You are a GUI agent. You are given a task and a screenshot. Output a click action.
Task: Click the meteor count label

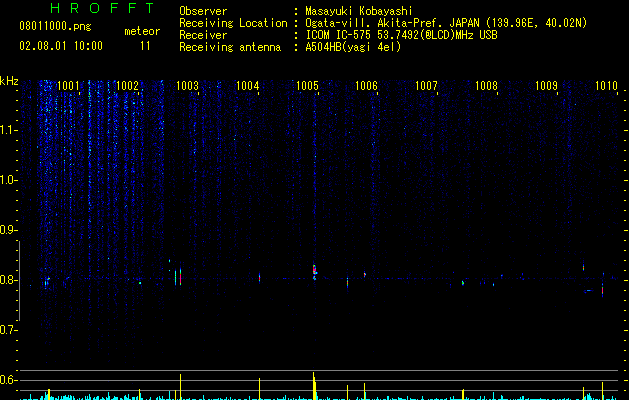coord(142,31)
